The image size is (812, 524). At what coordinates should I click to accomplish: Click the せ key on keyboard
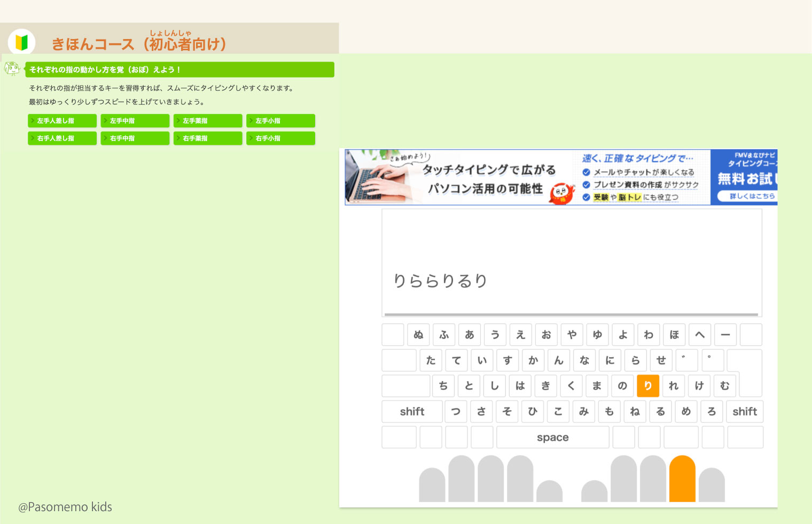pyautogui.click(x=661, y=360)
